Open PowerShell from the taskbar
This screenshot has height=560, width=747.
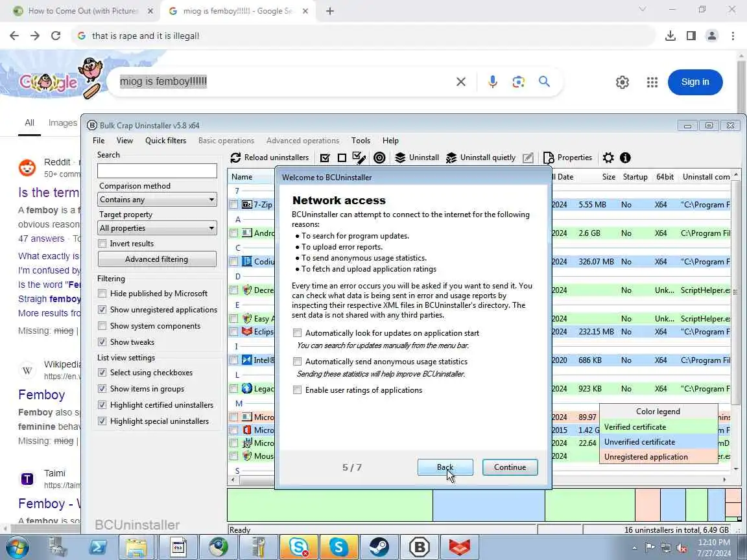pyautogui.click(x=98, y=547)
